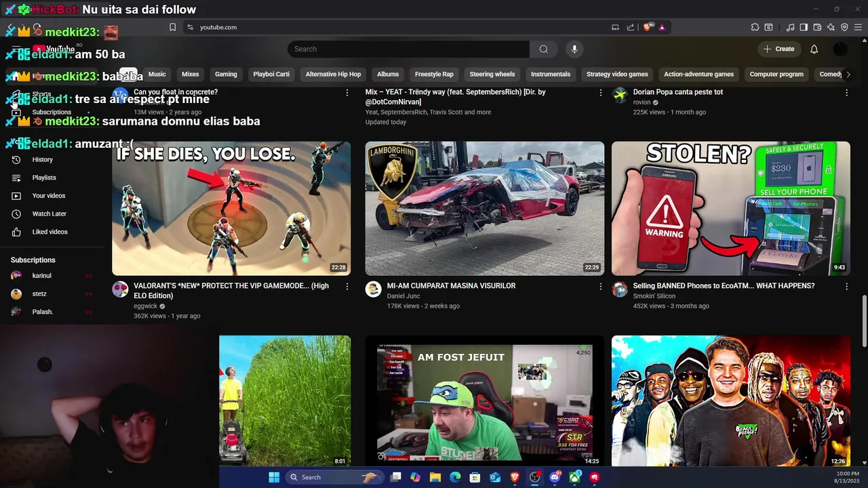Play the 'STOLEN?' EcoATM video thumbnail
Image resolution: width=868 pixels, height=488 pixels.
click(731, 209)
